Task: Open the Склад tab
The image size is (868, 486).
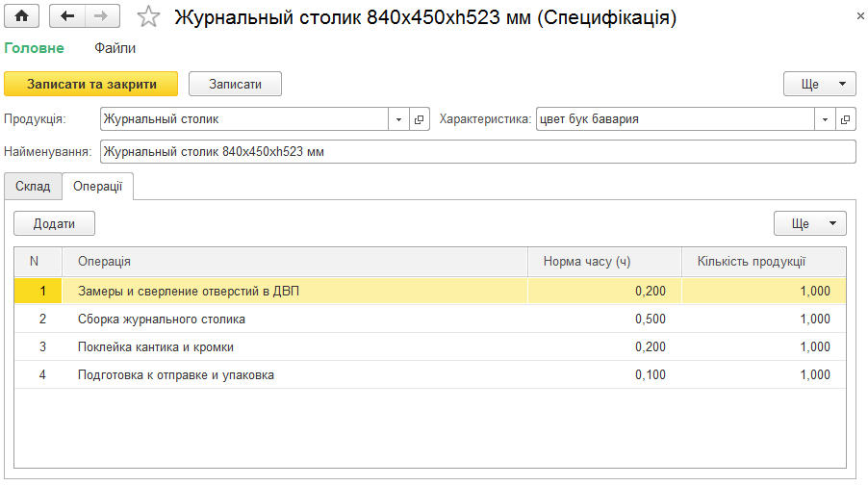Action: click(33, 187)
